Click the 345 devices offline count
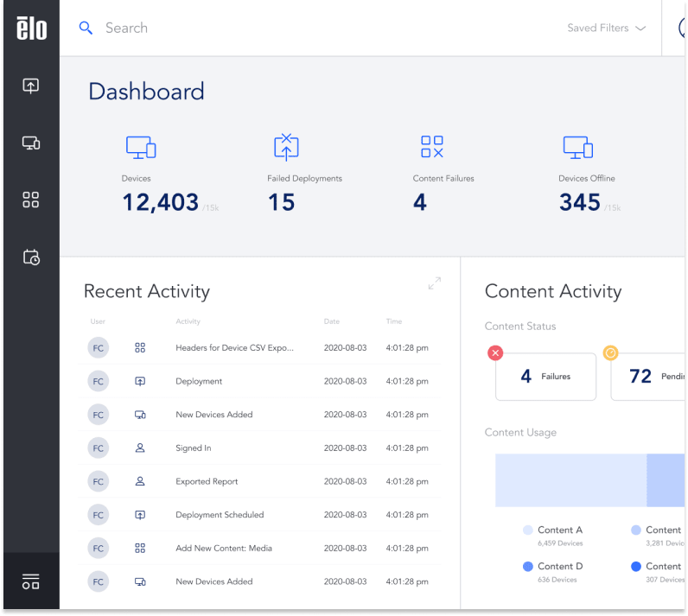This screenshot has width=688, height=616. tap(580, 202)
